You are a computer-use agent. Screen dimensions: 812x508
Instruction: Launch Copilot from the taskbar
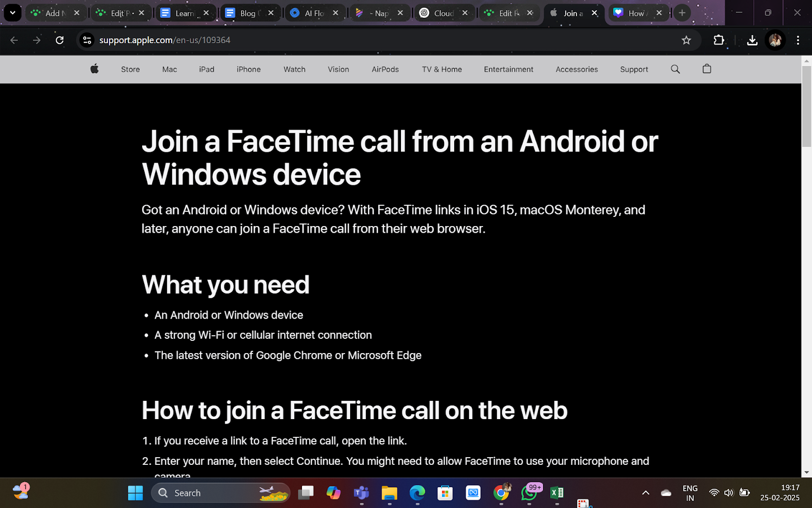333,493
